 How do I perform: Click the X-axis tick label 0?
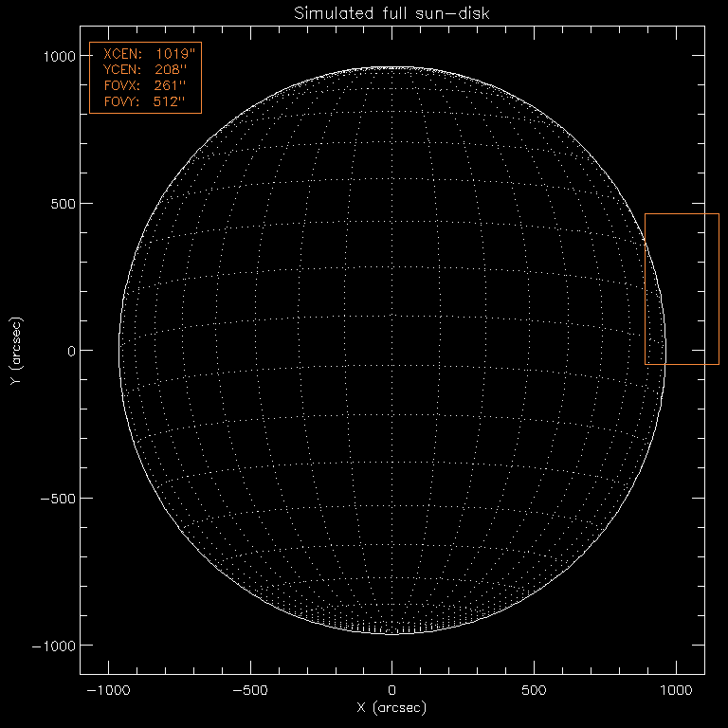click(x=392, y=690)
